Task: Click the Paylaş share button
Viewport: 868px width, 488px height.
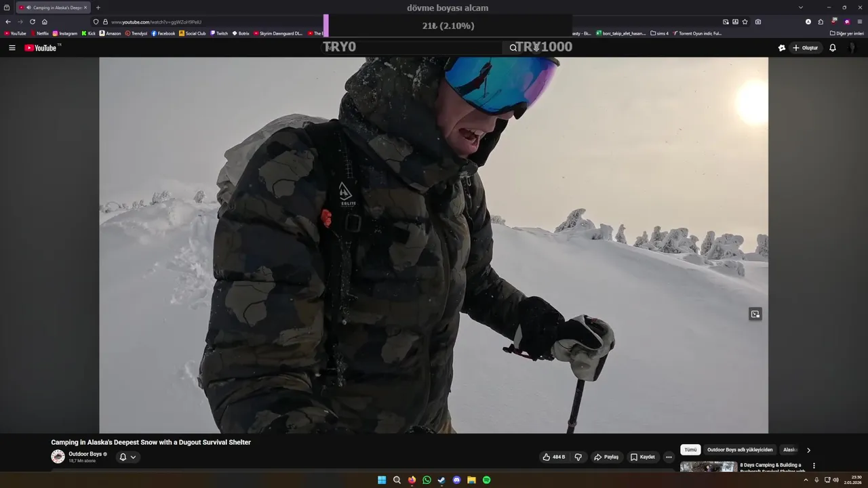Action: [x=606, y=457]
